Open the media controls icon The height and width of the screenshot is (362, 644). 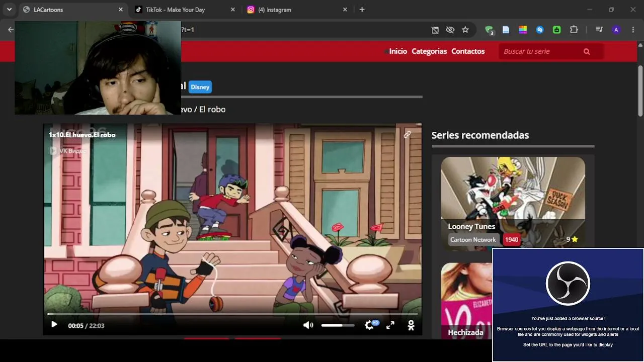(599, 30)
